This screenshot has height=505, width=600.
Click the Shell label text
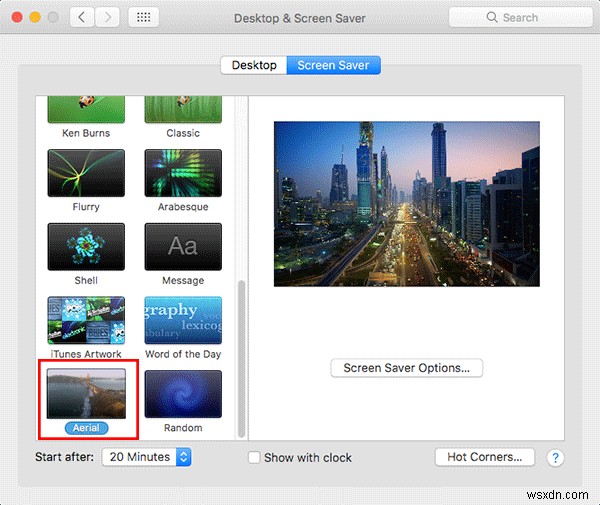(x=86, y=280)
